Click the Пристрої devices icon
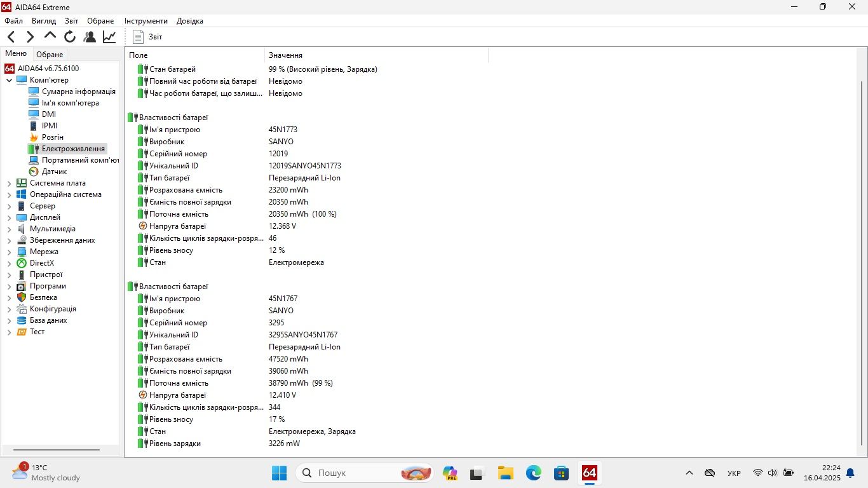Image resolution: width=868 pixels, height=488 pixels. 22,274
